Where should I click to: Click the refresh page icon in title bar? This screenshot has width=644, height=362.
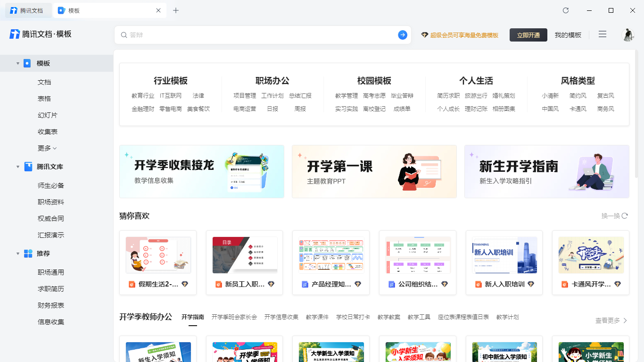[x=565, y=10]
